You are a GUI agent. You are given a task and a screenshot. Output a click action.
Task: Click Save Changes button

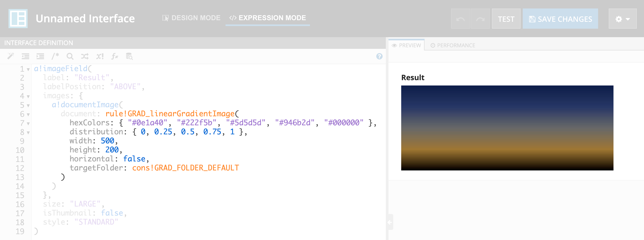pos(560,19)
